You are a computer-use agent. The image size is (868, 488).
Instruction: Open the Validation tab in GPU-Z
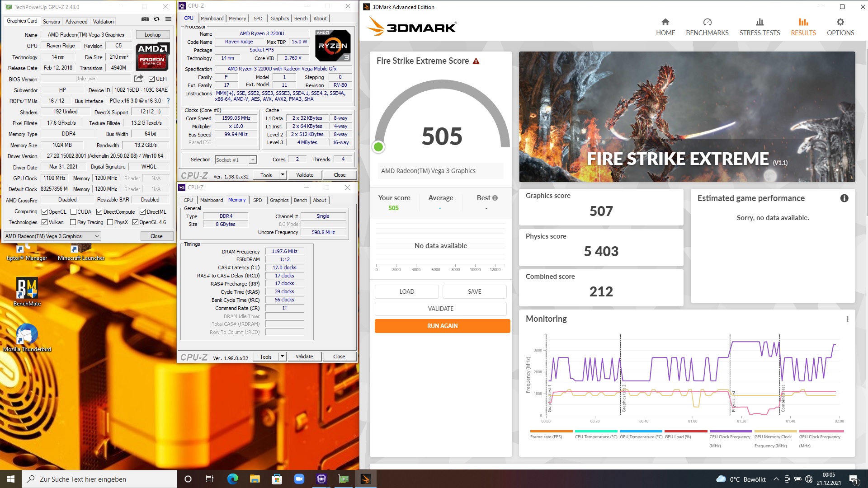click(103, 22)
